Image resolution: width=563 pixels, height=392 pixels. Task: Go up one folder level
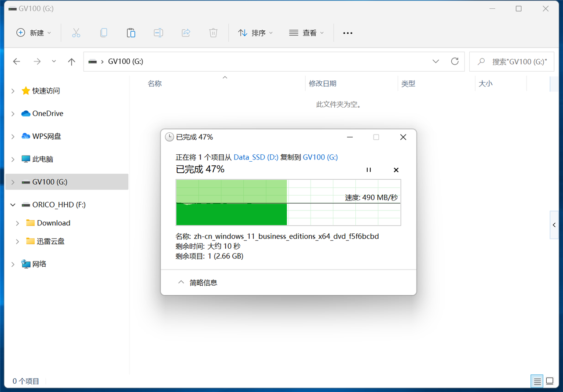(x=71, y=62)
